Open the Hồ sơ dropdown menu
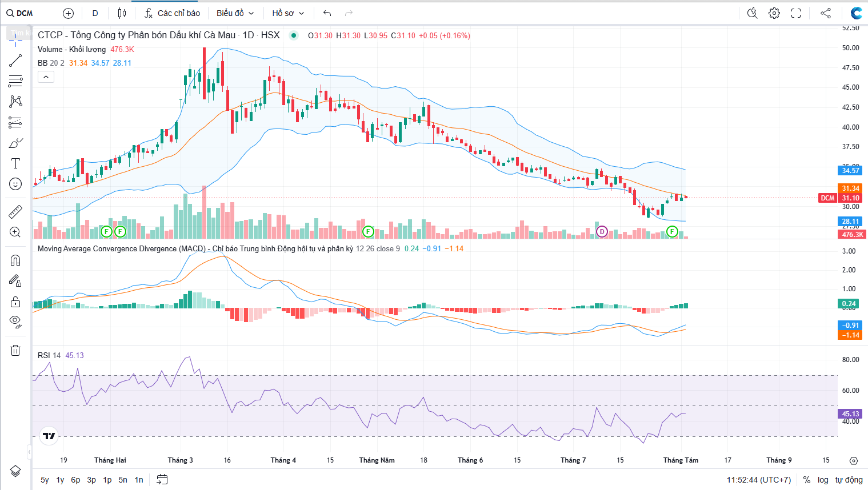868x490 pixels. click(x=288, y=13)
